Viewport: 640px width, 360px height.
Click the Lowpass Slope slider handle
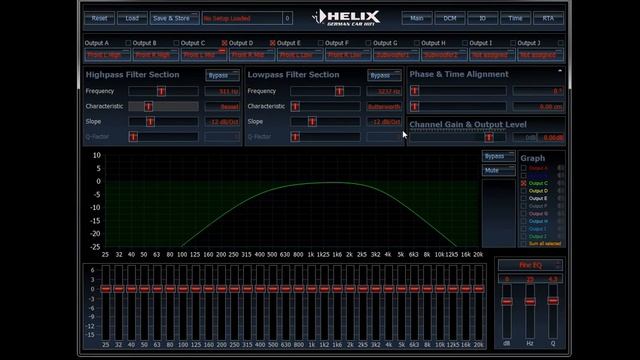click(312, 122)
